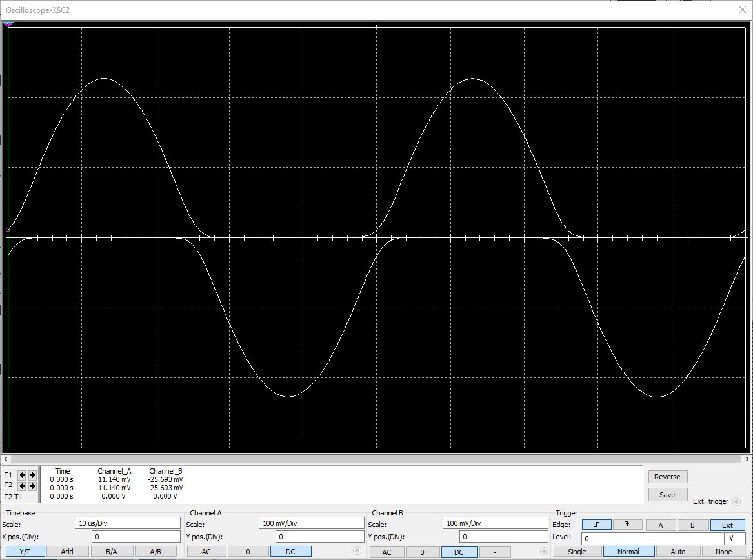This screenshot has width=753, height=560.
Task: Select Channel B radio connector
Action: pos(544,552)
